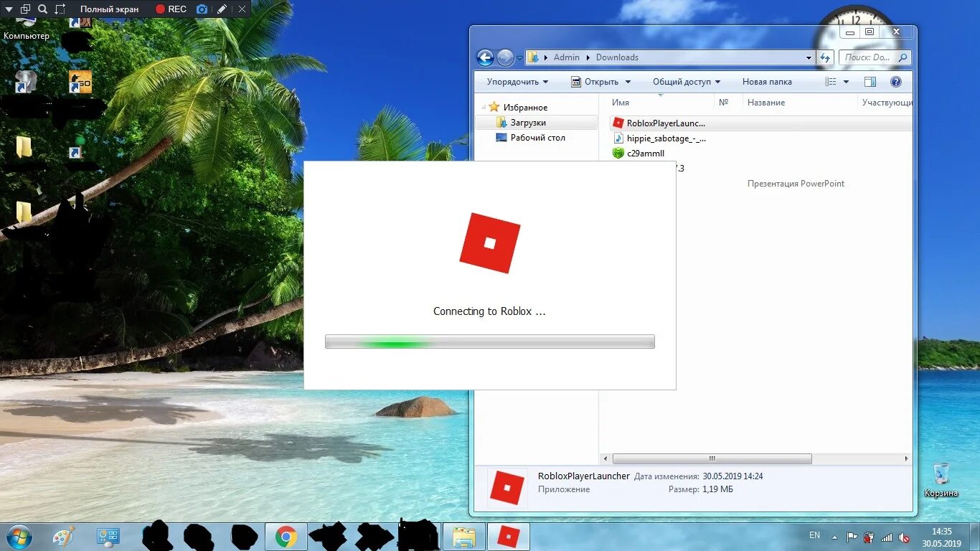Toggle the preview pane icon

point(870,82)
